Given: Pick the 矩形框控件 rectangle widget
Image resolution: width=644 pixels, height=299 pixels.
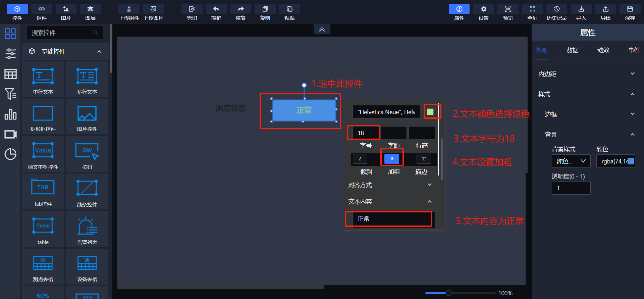Looking at the screenshot, I should (x=43, y=117).
